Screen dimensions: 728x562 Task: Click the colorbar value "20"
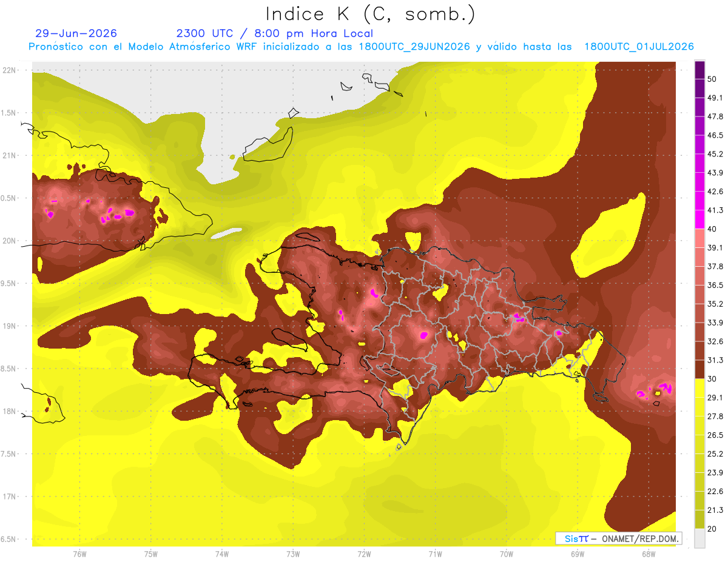pos(712,529)
